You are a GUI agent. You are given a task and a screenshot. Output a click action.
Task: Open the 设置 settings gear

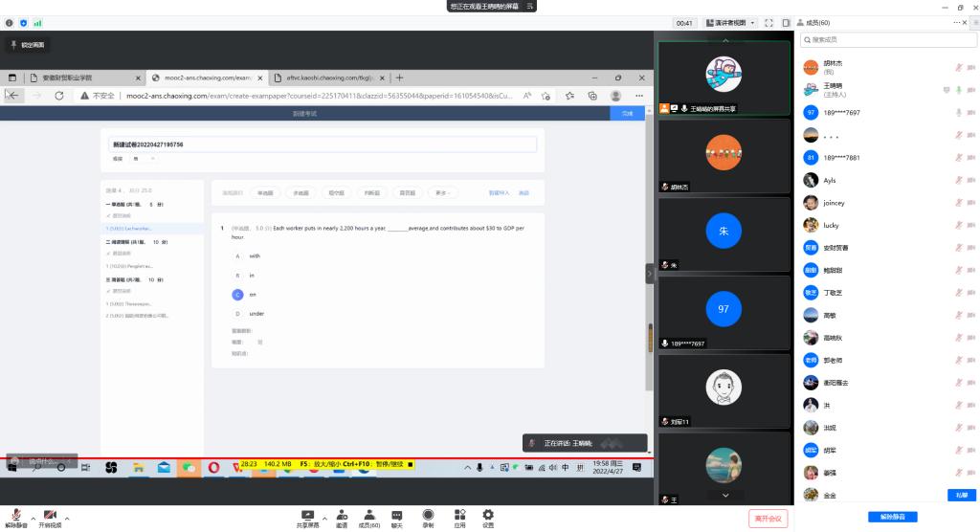click(488, 515)
